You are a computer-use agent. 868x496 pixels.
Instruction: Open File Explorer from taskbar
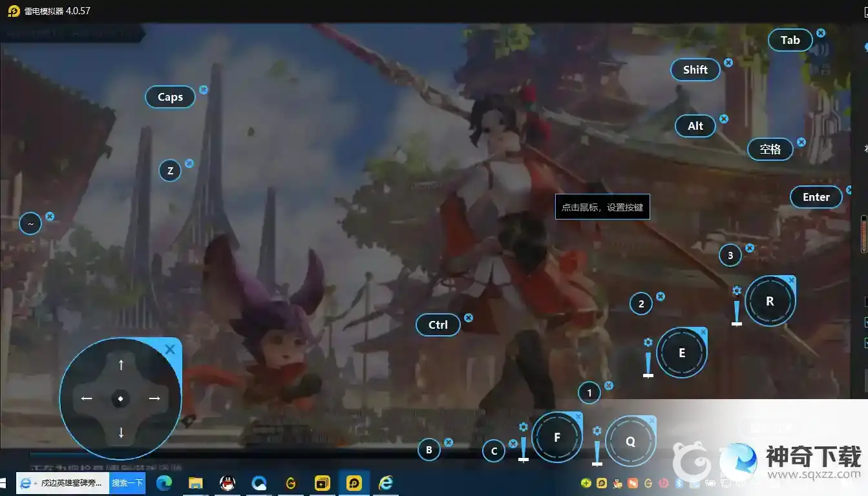coord(196,483)
